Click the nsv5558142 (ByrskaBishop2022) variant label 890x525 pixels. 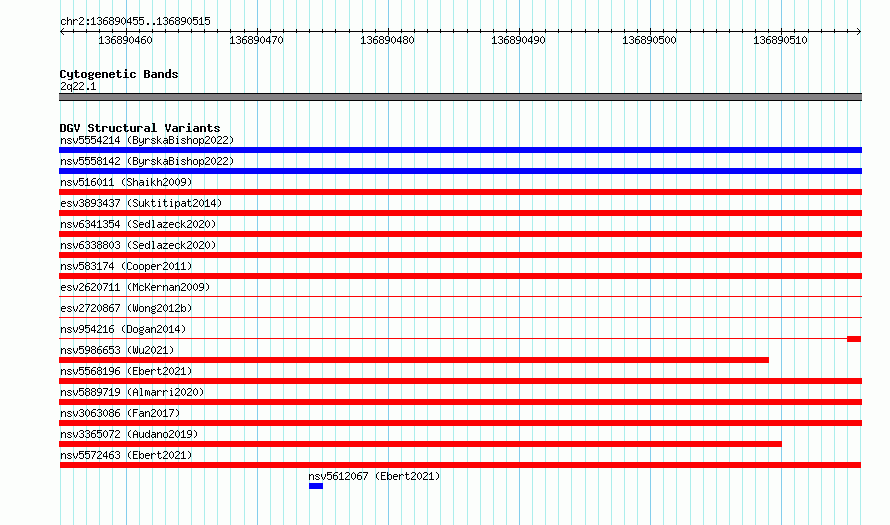point(147,161)
